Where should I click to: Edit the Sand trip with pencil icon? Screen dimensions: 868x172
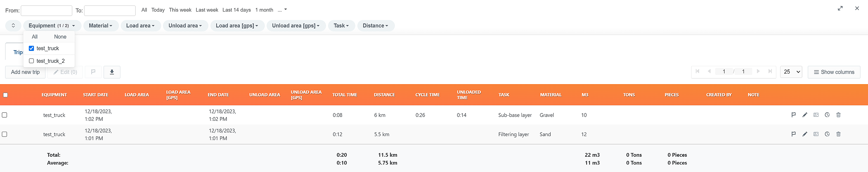coord(805,134)
